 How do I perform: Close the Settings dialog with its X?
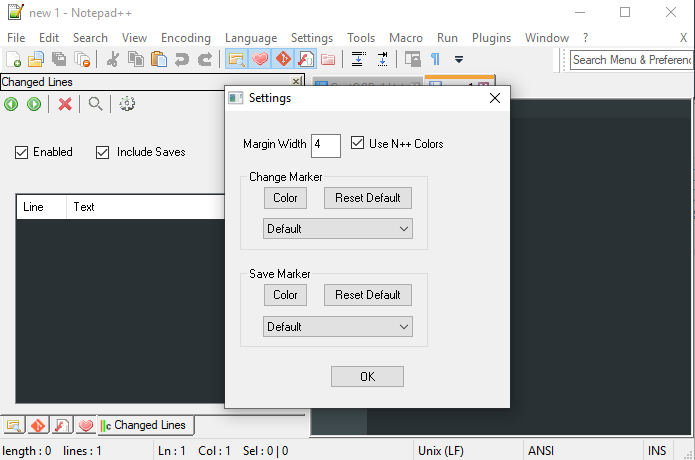[495, 98]
